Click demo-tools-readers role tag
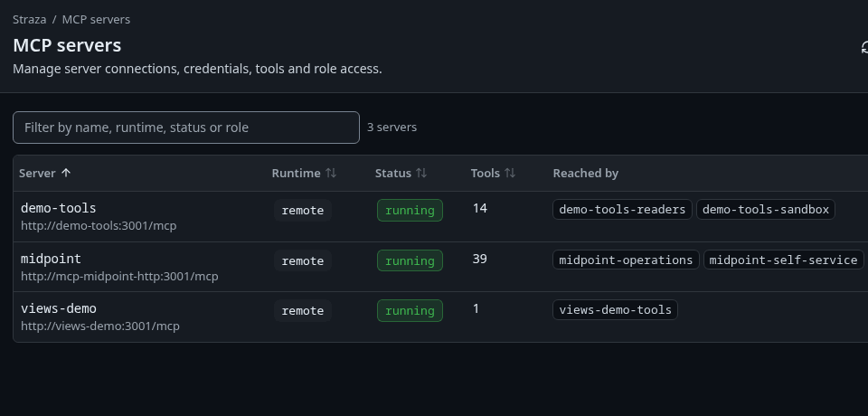The width and height of the screenshot is (868, 416). coord(622,210)
